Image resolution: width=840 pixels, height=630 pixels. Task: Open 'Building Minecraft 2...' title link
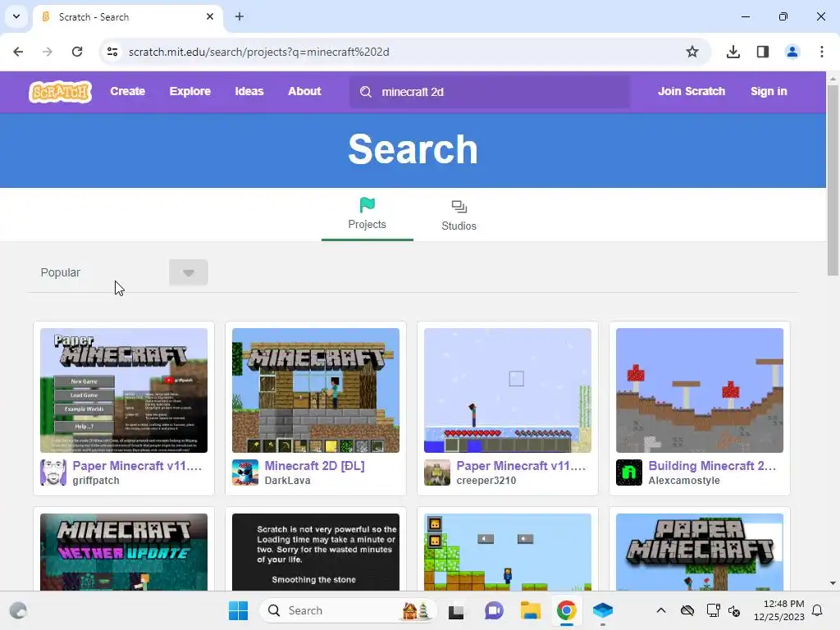click(712, 466)
